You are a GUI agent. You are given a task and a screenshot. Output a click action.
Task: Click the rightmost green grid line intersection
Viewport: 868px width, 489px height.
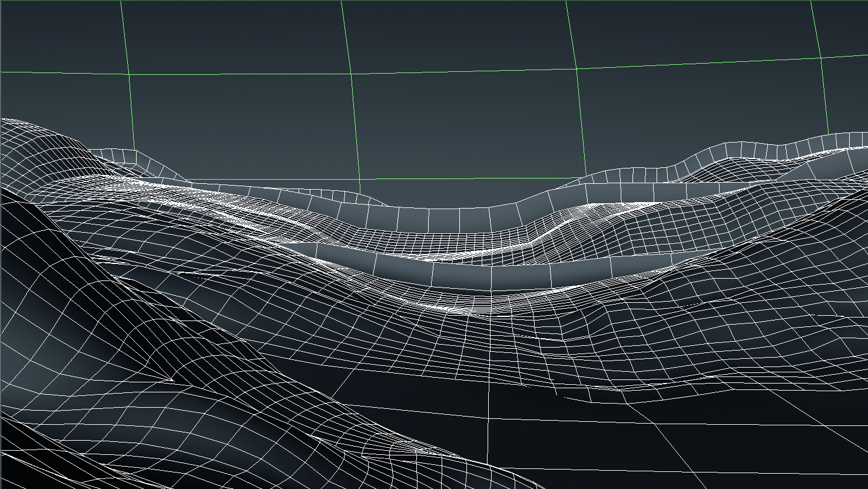(x=821, y=58)
